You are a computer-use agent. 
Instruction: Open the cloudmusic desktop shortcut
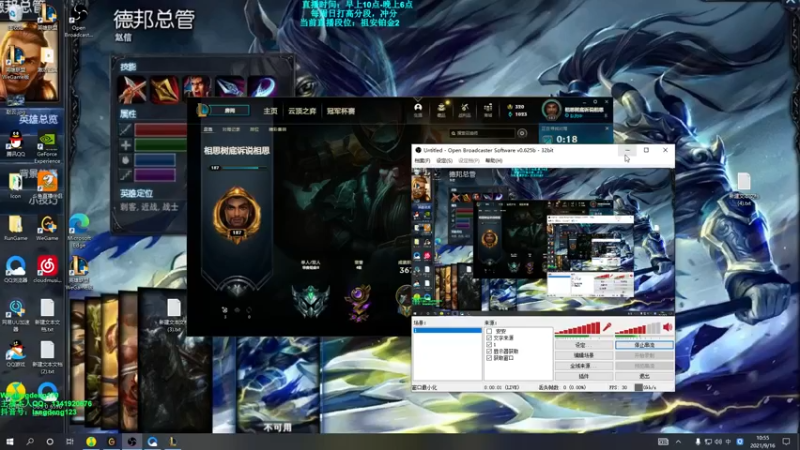click(47, 269)
